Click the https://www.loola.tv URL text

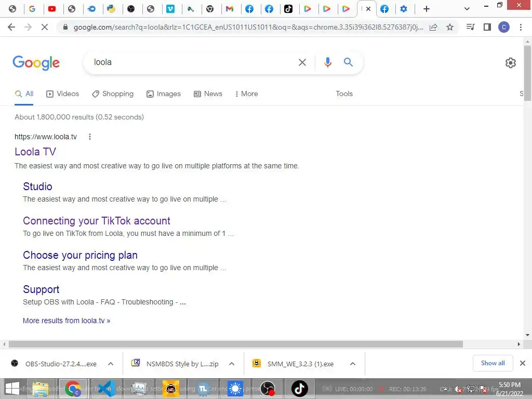[46, 137]
